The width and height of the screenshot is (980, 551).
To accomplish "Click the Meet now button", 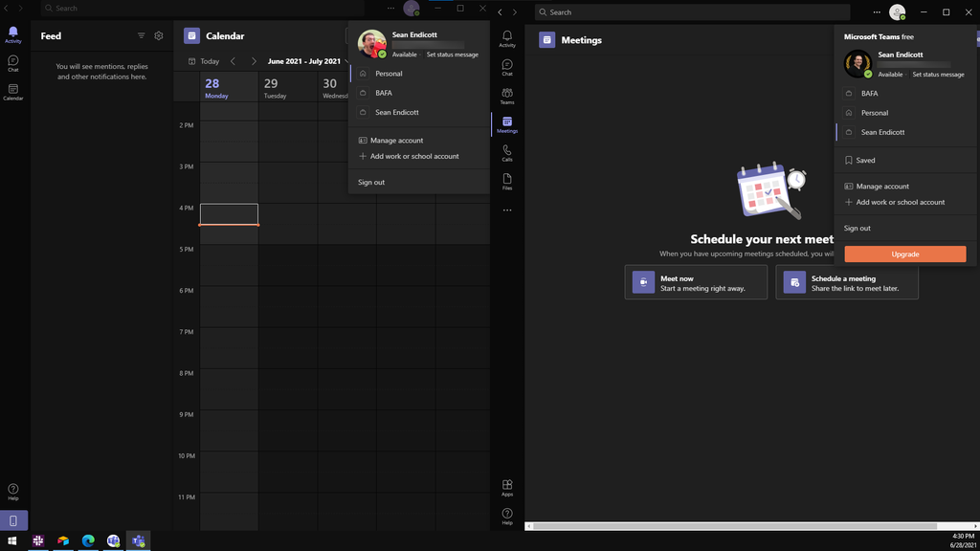I will click(696, 282).
